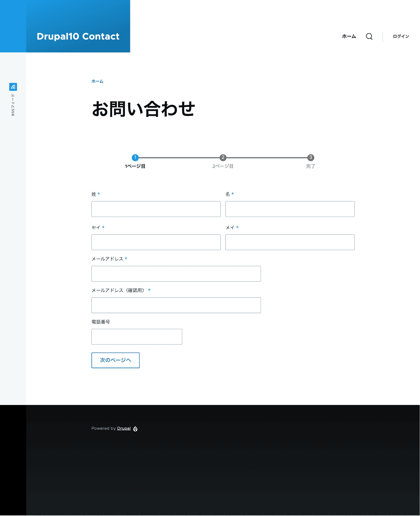Click the RSSフィード vertical label
The height and width of the screenshot is (516, 420).
(13, 105)
